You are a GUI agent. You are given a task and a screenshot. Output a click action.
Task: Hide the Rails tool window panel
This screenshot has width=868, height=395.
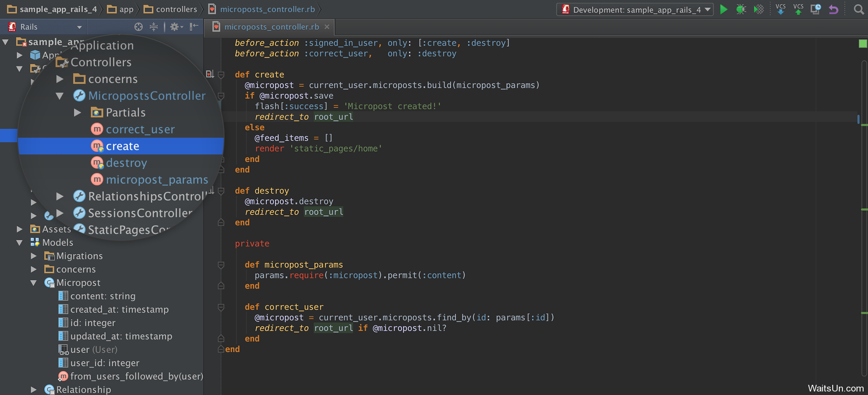[x=194, y=27]
